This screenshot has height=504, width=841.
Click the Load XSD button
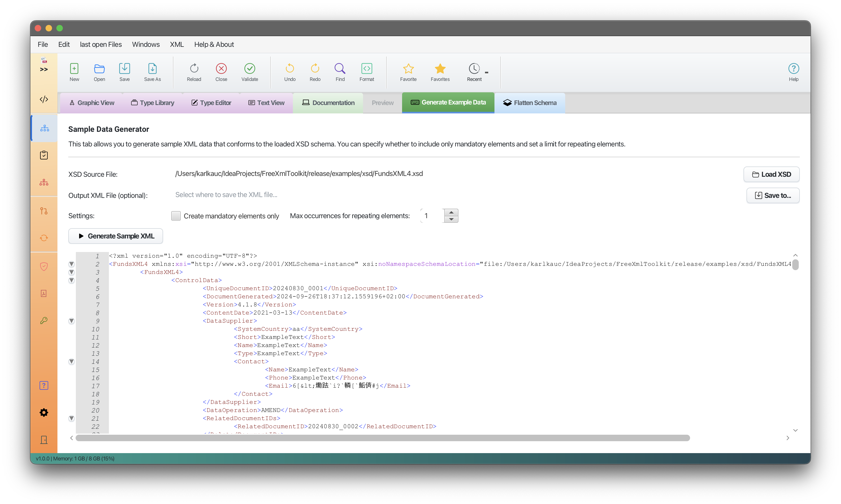771,174
